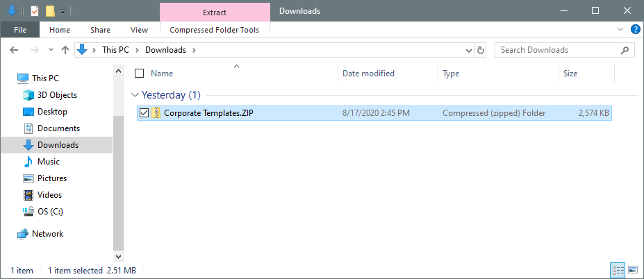Screen dimensions: 644x279
Task: Select This PC in navigation pane
Action: (45, 78)
